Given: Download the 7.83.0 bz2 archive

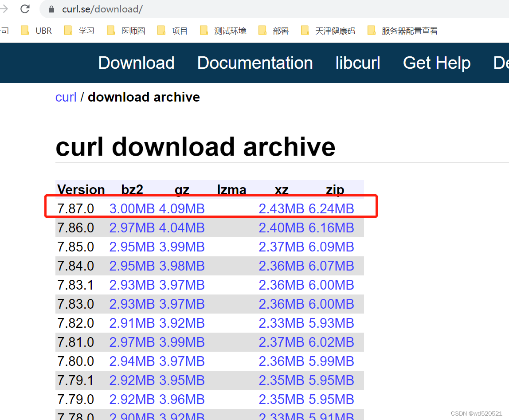Looking at the screenshot, I should coord(132,304).
